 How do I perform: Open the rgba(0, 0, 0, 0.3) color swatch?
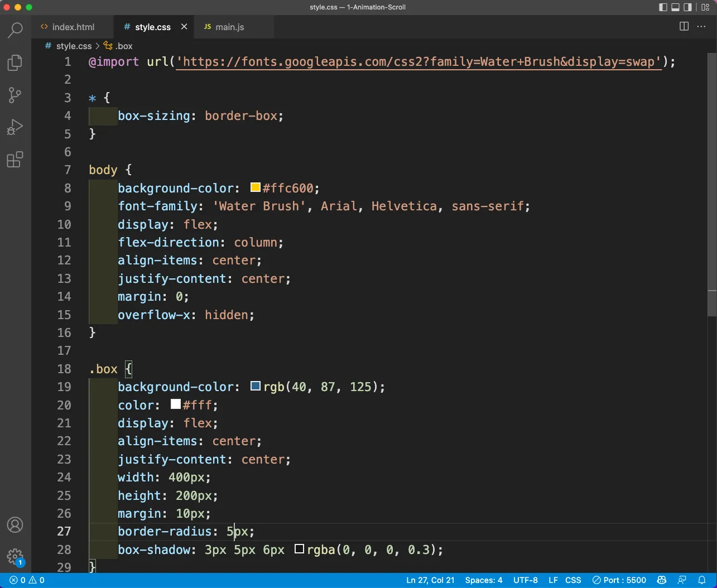[x=299, y=549]
